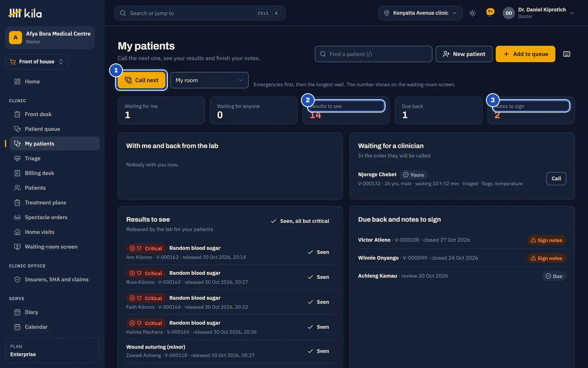Expand the My room dropdown
Image resolution: width=588 pixels, height=368 pixels.
[x=209, y=80]
